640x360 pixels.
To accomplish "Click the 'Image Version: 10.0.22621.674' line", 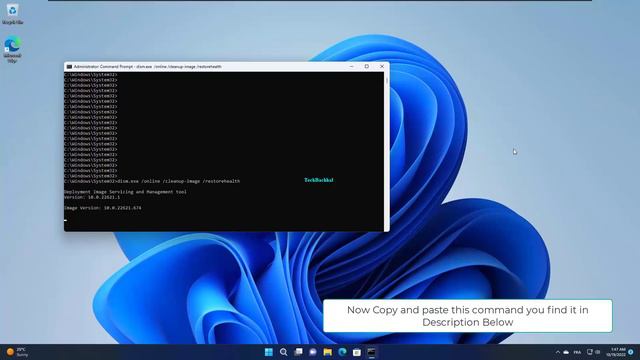I will (x=102, y=208).
